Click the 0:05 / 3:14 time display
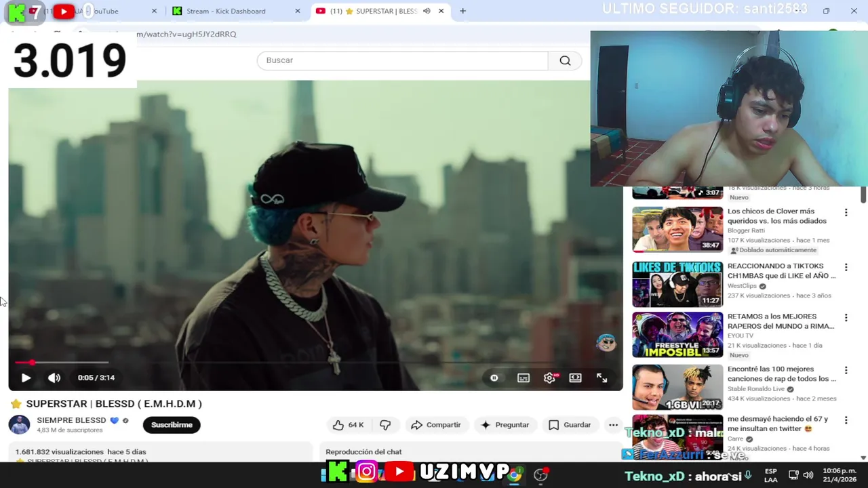This screenshot has width=868, height=488. pyautogui.click(x=96, y=378)
